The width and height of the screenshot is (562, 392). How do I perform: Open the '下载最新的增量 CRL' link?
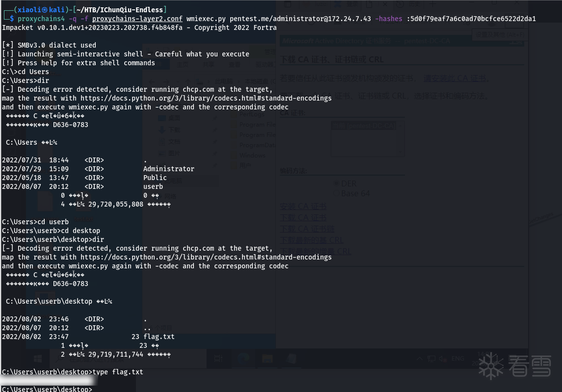pyautogui.click(x=316, y=251)
